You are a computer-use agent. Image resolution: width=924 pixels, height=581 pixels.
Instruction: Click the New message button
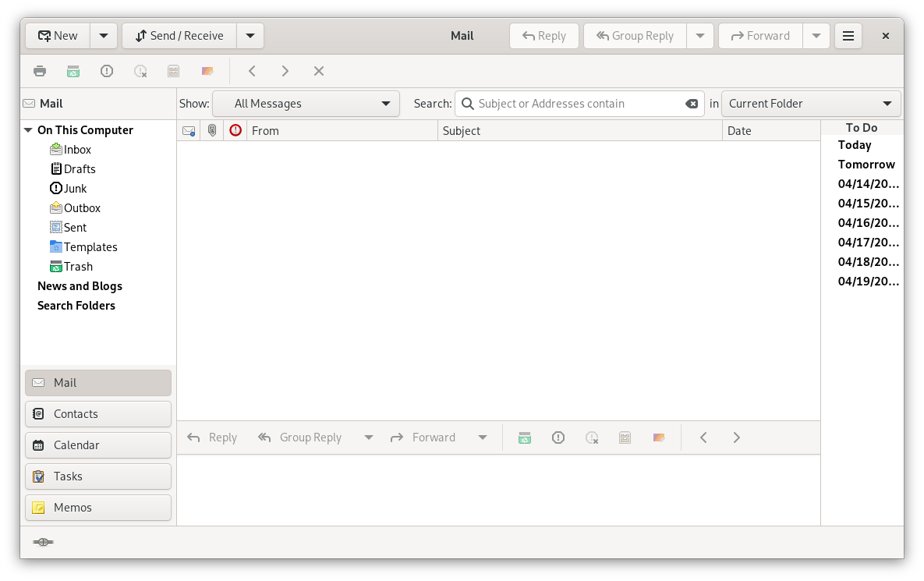58,36
